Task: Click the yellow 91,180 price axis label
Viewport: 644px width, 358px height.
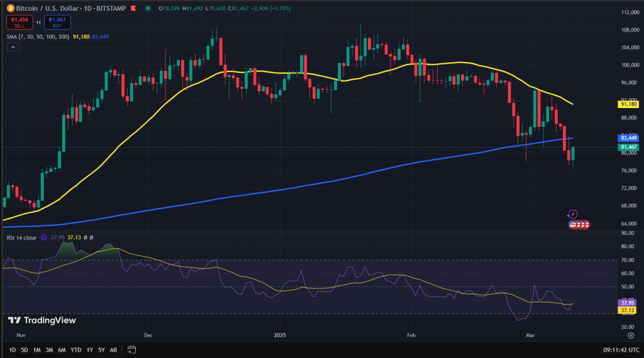Action: coord(628,104)
